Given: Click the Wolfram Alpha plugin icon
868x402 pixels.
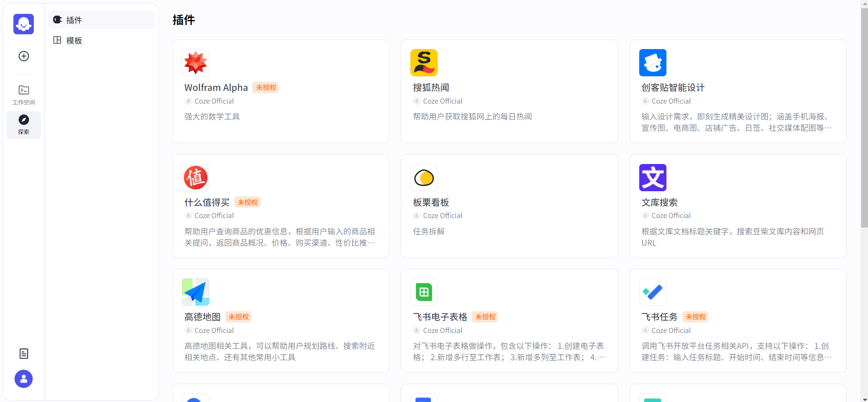Looking at the screenshot, I should click(196, 63).
